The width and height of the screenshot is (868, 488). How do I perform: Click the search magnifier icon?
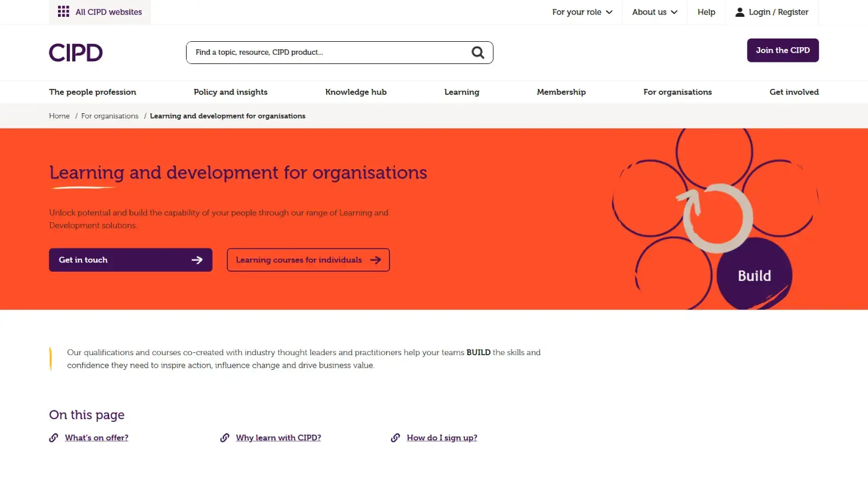click(x=478, y=53)
